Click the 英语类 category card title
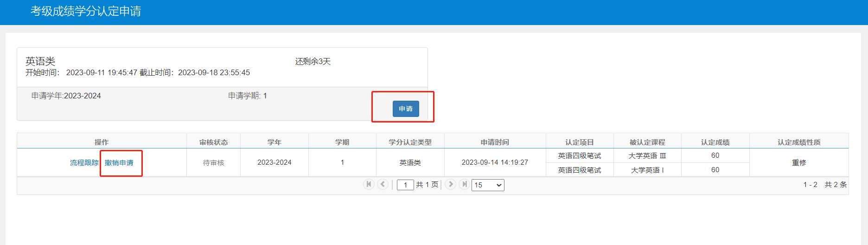 click(x=40, y=61)
